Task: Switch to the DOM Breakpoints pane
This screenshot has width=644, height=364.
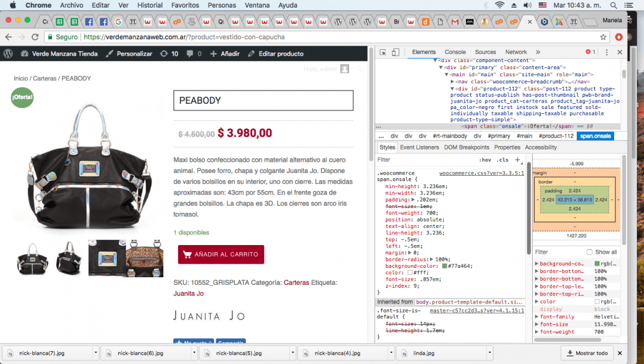Action: point(467,147)
